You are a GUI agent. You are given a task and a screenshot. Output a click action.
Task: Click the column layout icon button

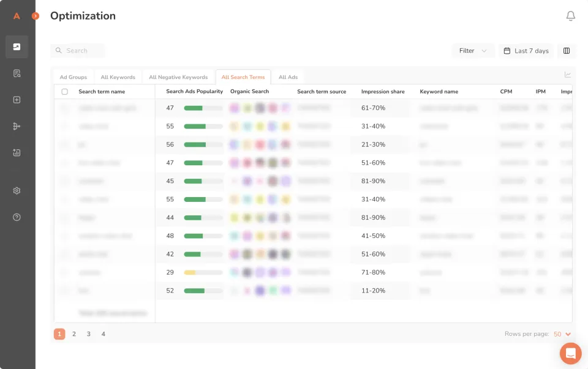pos(566,51)
